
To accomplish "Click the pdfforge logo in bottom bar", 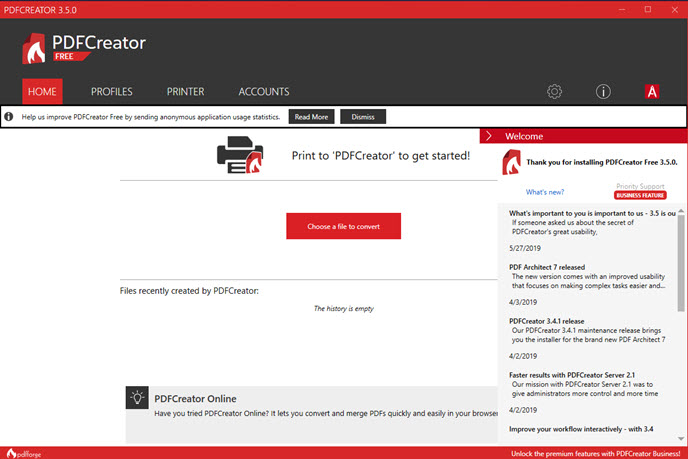I will click(24, 453).
